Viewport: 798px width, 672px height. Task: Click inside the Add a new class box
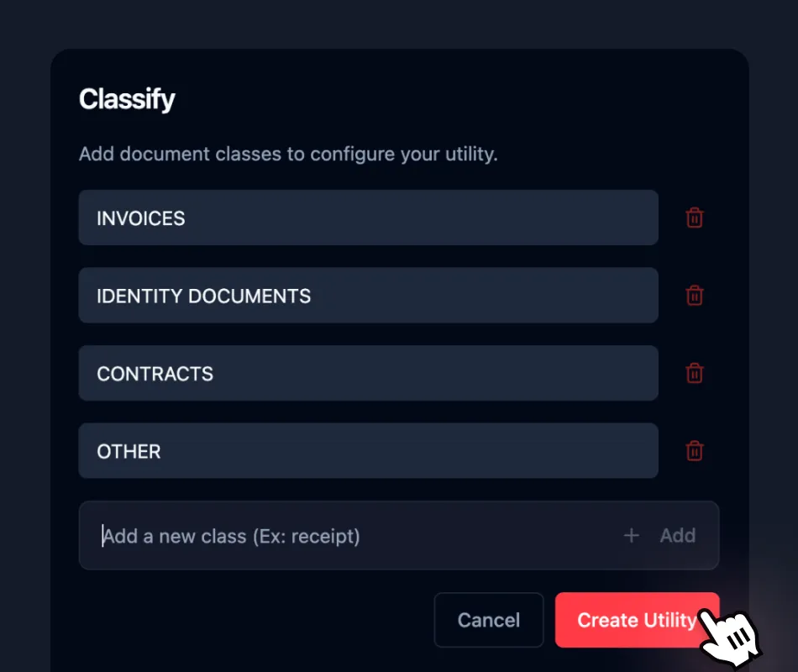tap(336, 535)
